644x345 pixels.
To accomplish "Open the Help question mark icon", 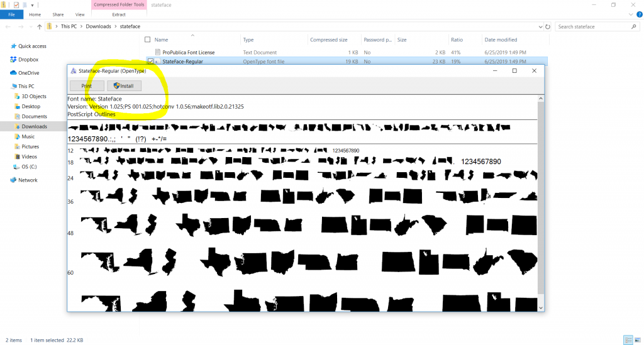I will click(x=640, y=14).
